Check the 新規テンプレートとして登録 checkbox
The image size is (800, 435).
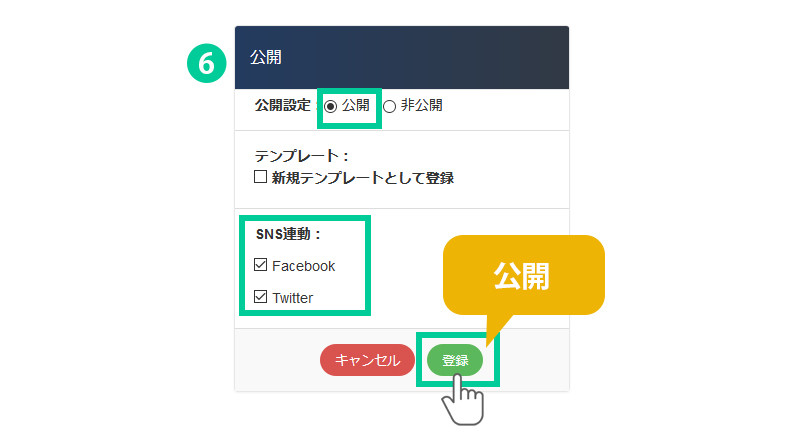click(x=261, y=178)
